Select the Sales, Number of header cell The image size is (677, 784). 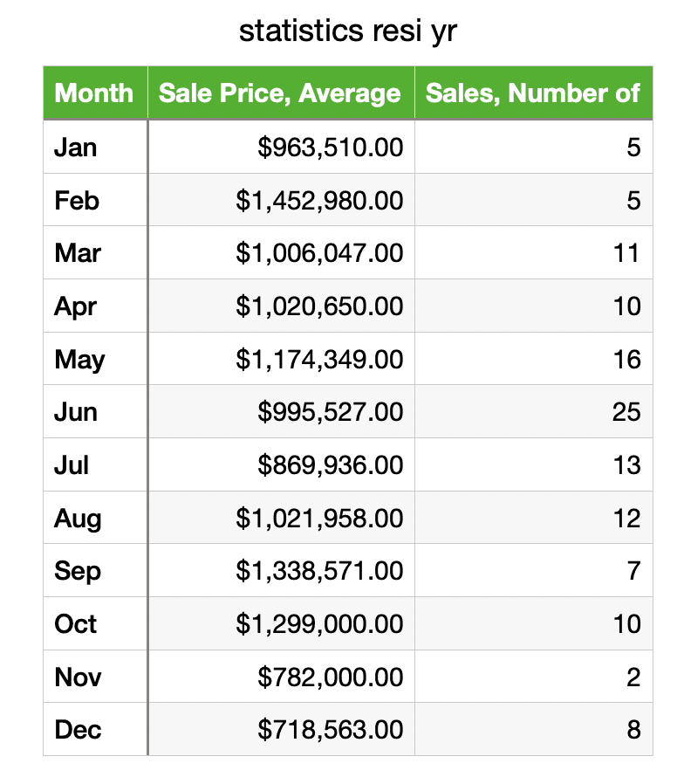click(533, 93)
